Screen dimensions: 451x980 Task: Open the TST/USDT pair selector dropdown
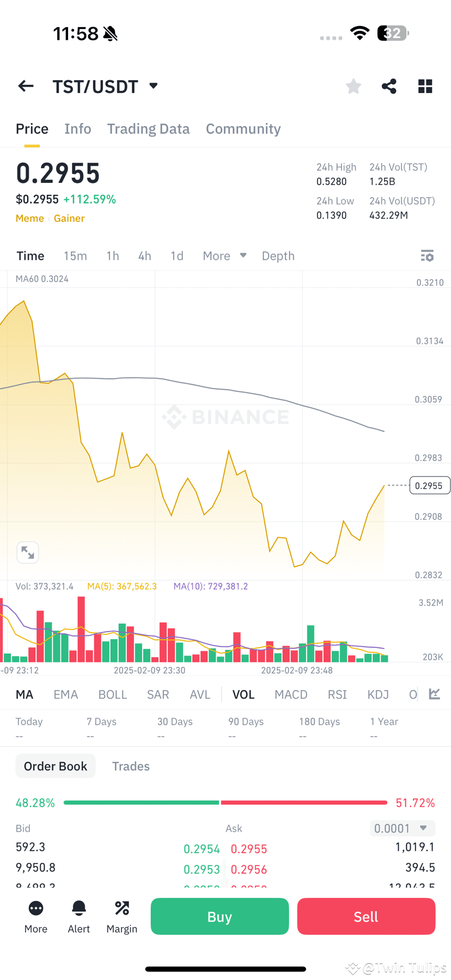153,86
